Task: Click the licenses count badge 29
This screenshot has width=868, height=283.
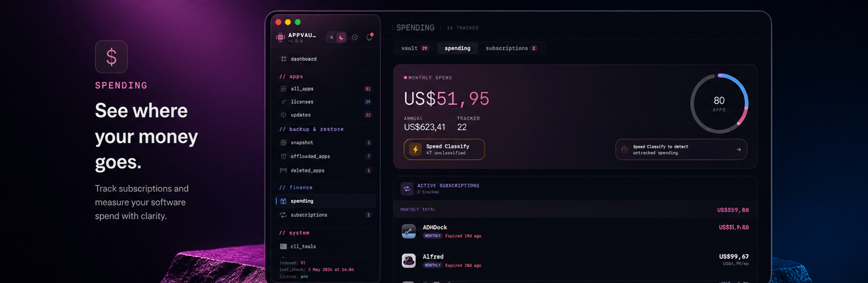Action: pyautogui.click(x=368, y=102)
